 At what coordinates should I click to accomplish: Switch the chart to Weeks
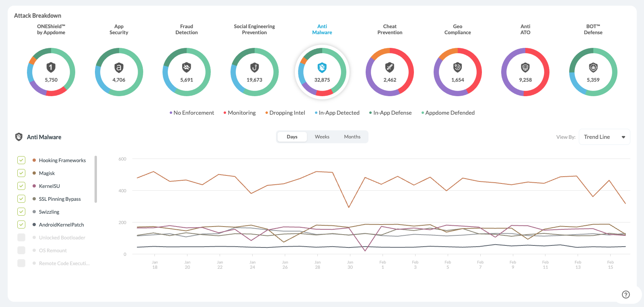pyautogui.click(x=322, y=137)
